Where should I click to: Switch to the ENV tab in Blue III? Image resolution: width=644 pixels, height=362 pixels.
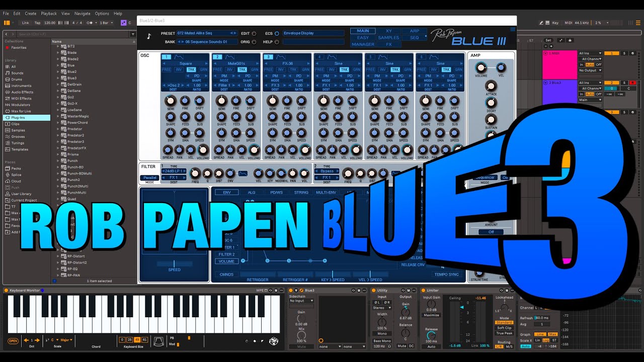pyautogui.click(x=227, y=192)
